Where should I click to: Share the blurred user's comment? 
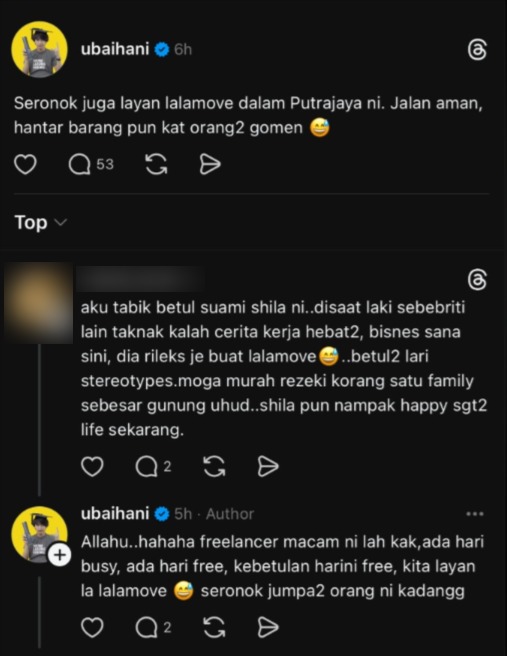tap(268, 466)
